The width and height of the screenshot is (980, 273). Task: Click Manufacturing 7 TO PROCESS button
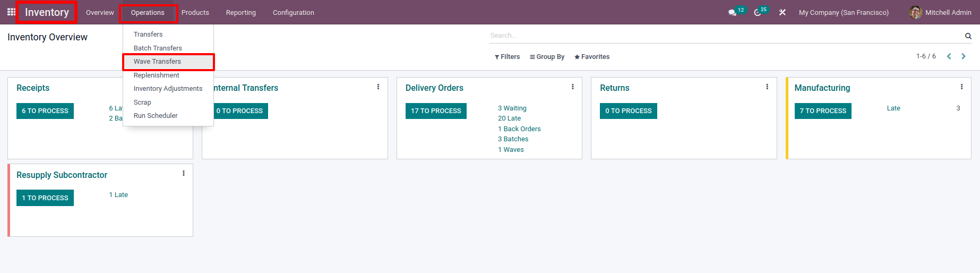coord(823,111)
